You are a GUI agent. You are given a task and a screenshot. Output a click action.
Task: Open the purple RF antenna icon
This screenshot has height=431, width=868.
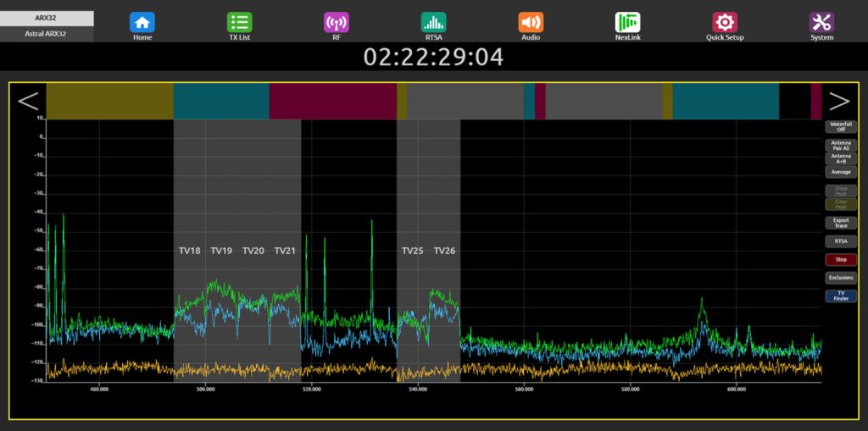(x=337, y=23)
